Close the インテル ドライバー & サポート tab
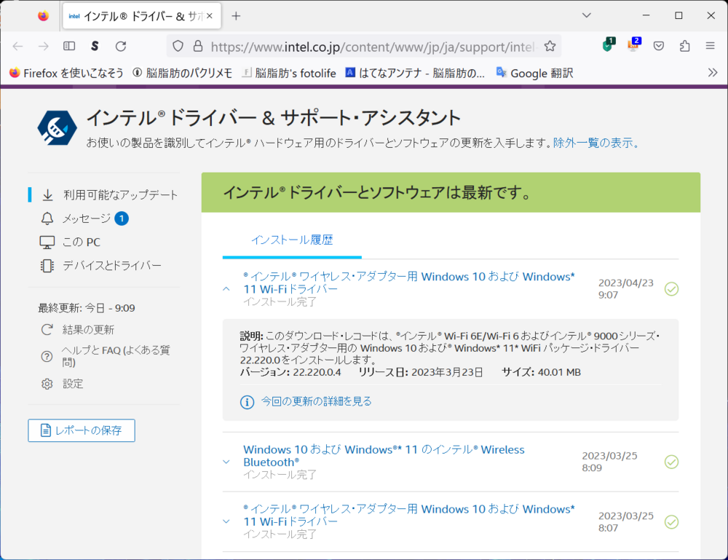728x560 pixels. [210, 16]
